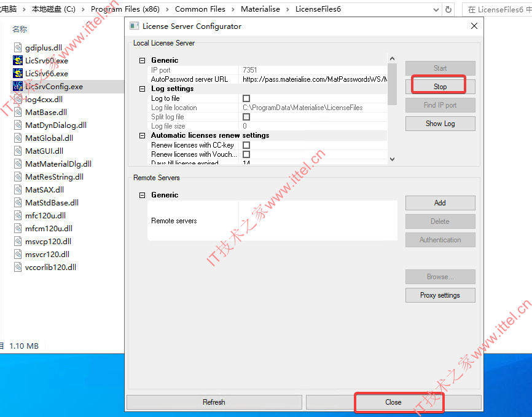Select the vccorlib120.dll file name
Screen dimensions: 532x417
point(50,268)
